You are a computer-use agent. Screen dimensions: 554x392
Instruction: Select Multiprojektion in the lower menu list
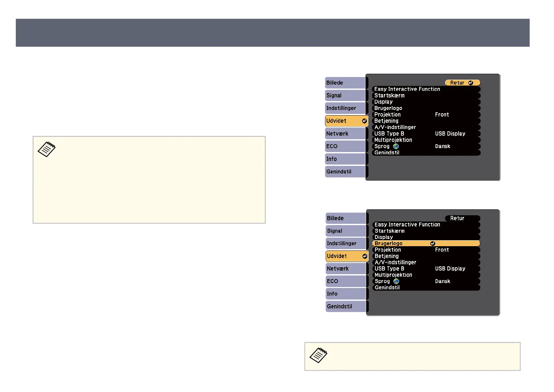393,275
